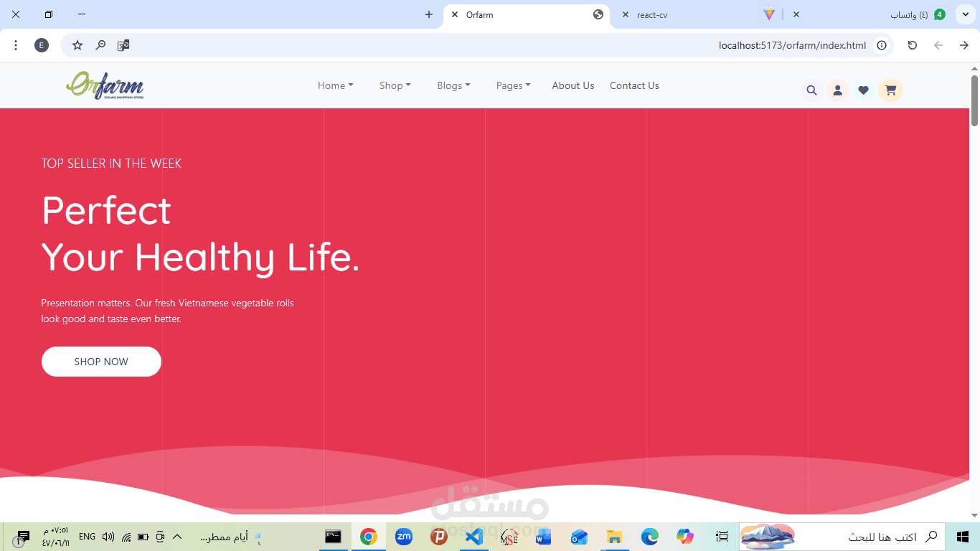The height and width of the screenshot is (551, 980).
Task: Open the Chrome profile avatar E
Action: tap(42, 45)
